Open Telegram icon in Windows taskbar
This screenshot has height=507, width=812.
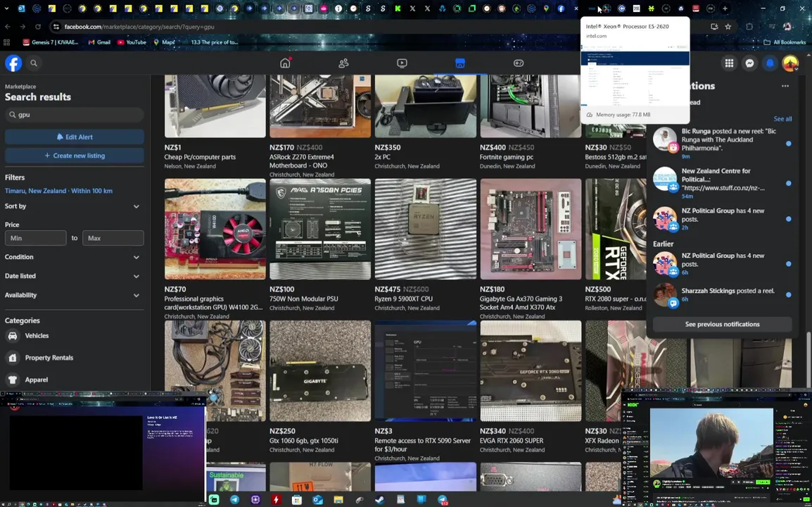pyautogui.click(x=234, y=500)
